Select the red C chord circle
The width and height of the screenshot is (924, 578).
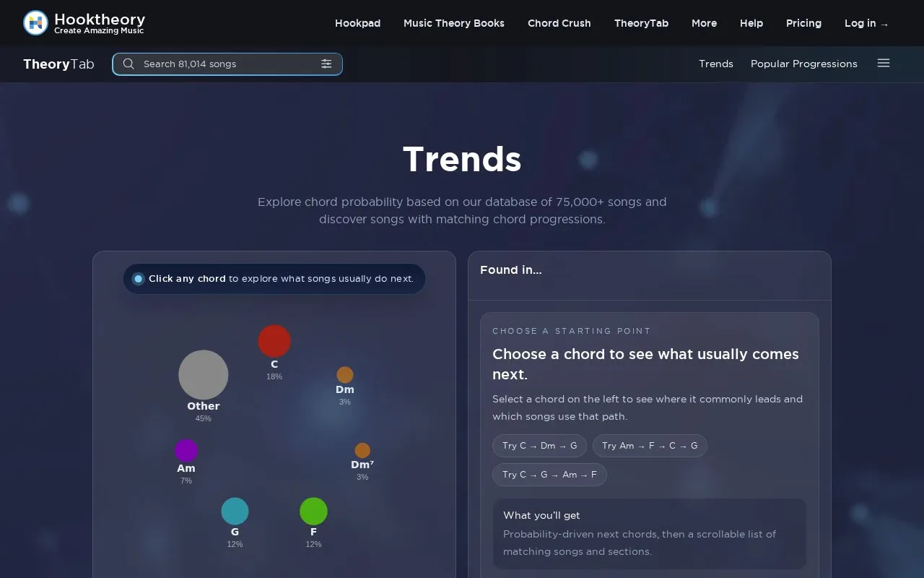(x=274, y=341)
